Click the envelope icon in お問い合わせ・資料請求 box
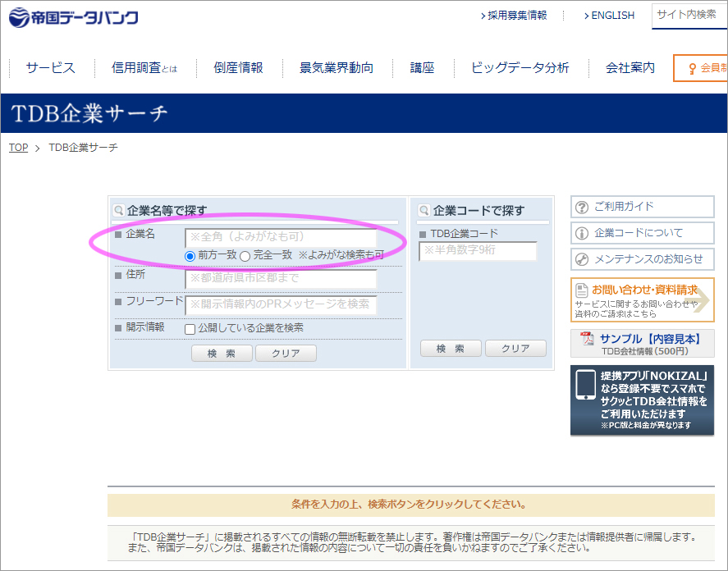Screen dimensions: 728x571 pyautogui.click(x=580, y=290)
